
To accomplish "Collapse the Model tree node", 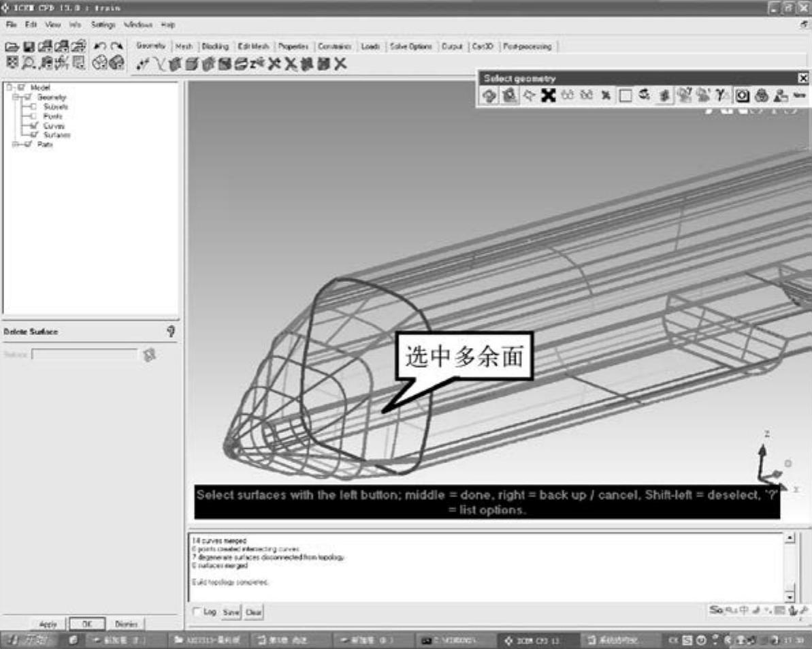I will tap(9, 88).
